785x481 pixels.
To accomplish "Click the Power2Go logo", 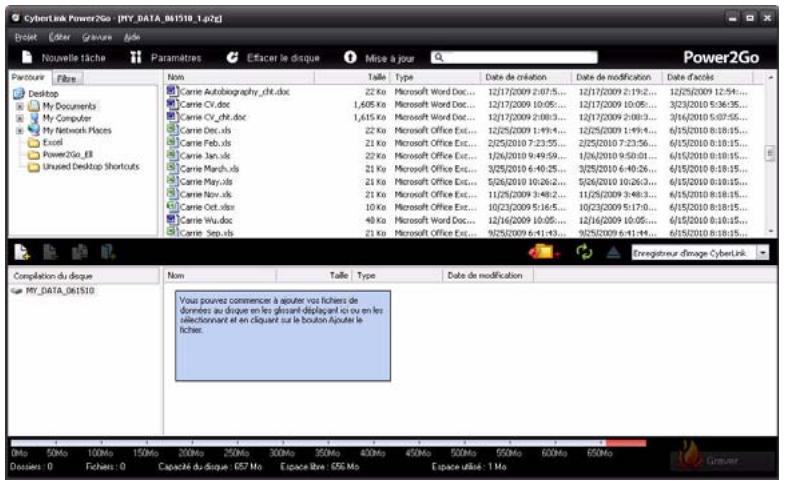I will tap(721, 58).
